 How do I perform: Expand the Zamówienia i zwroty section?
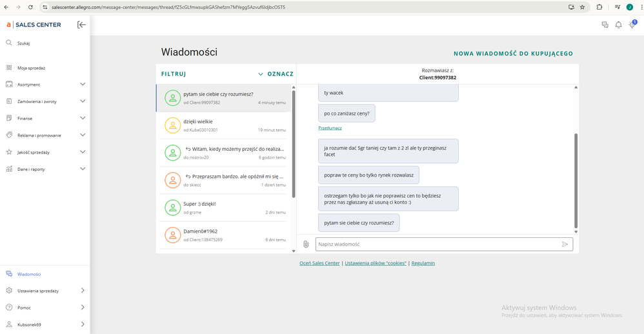[83, 101]
